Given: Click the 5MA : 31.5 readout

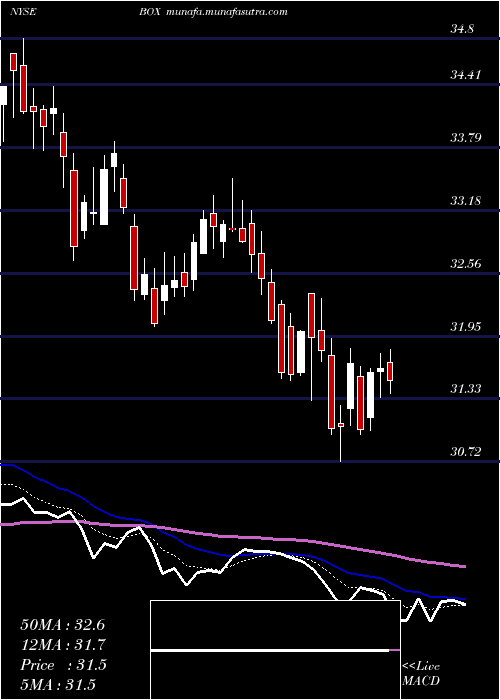Looking at the screenshot, I should pyautogui.click(x=58, y=684).
